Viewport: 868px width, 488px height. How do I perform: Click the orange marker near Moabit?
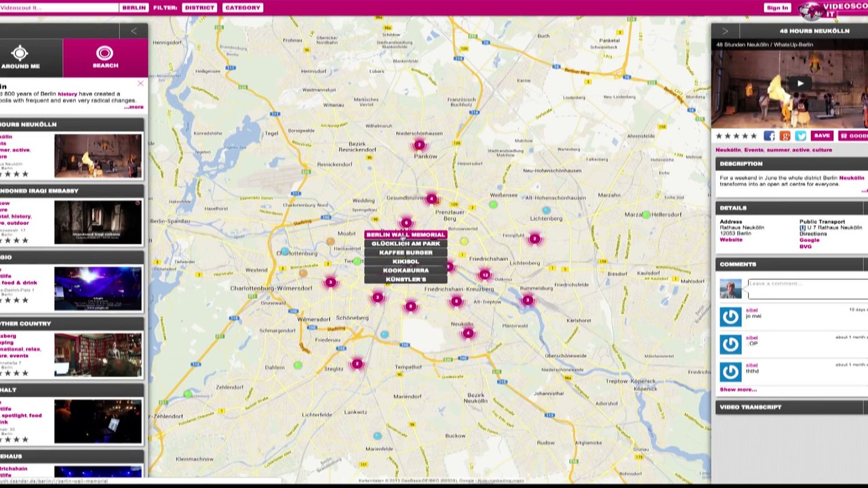[331, 241]
